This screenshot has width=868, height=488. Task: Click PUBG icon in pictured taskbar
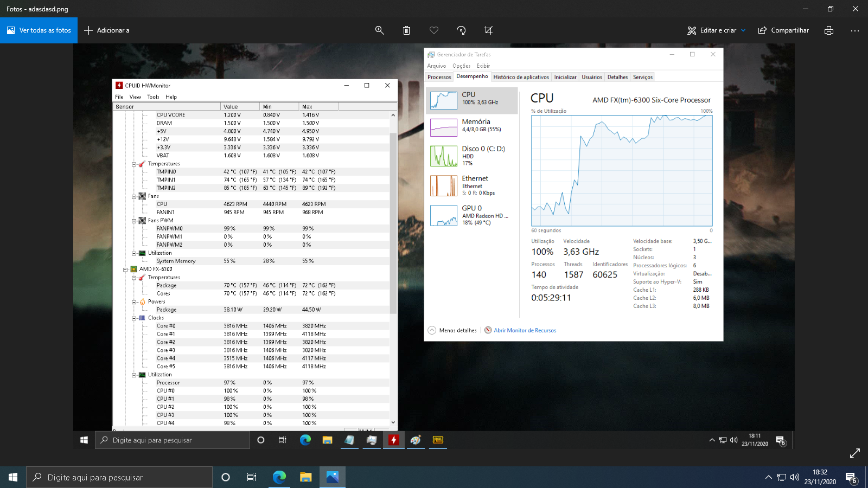(x=438, y=440)
